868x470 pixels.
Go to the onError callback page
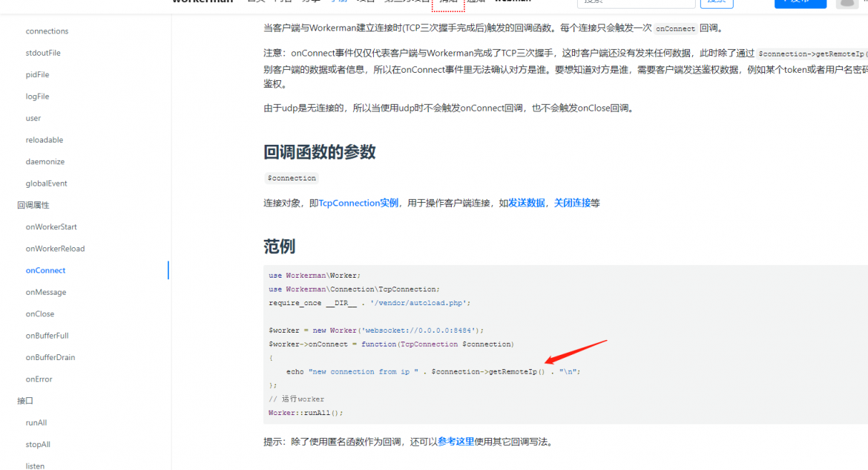(x=39, y=379)
